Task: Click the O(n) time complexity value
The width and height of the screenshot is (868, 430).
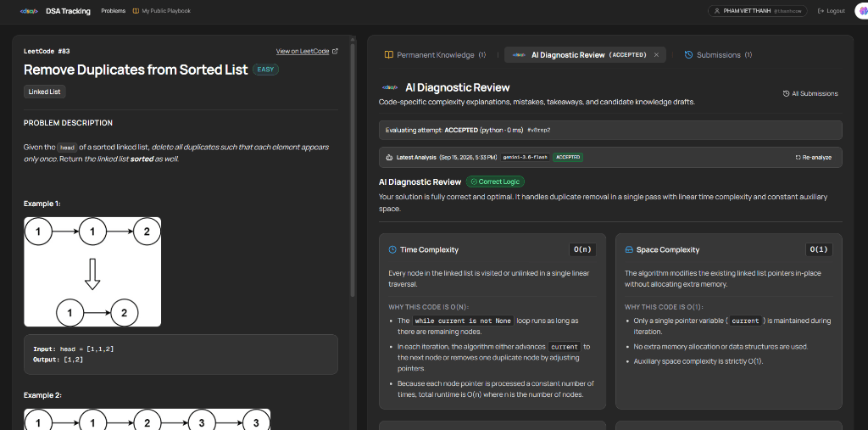Action: (x=582, y=250)
